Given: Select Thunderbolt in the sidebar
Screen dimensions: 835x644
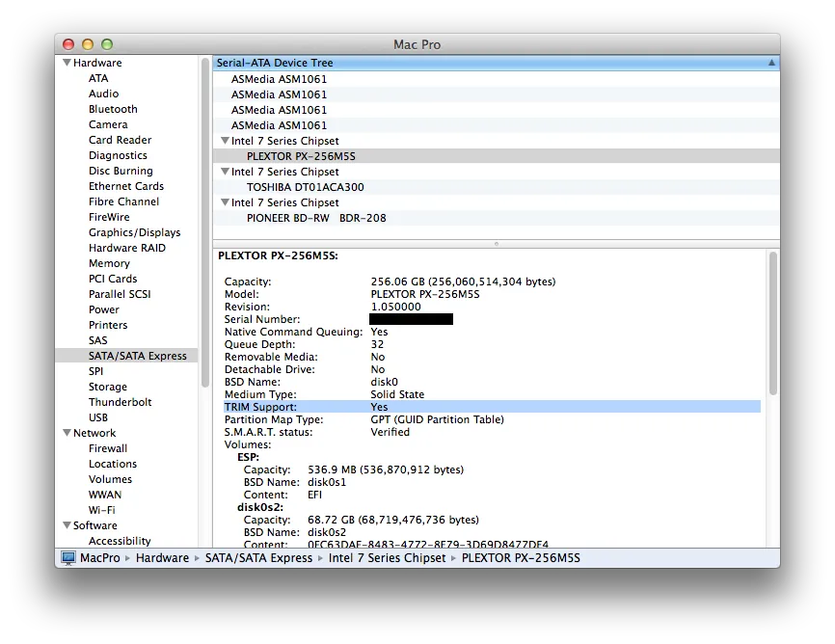Looking at the screenshot, I should point(120,402).
